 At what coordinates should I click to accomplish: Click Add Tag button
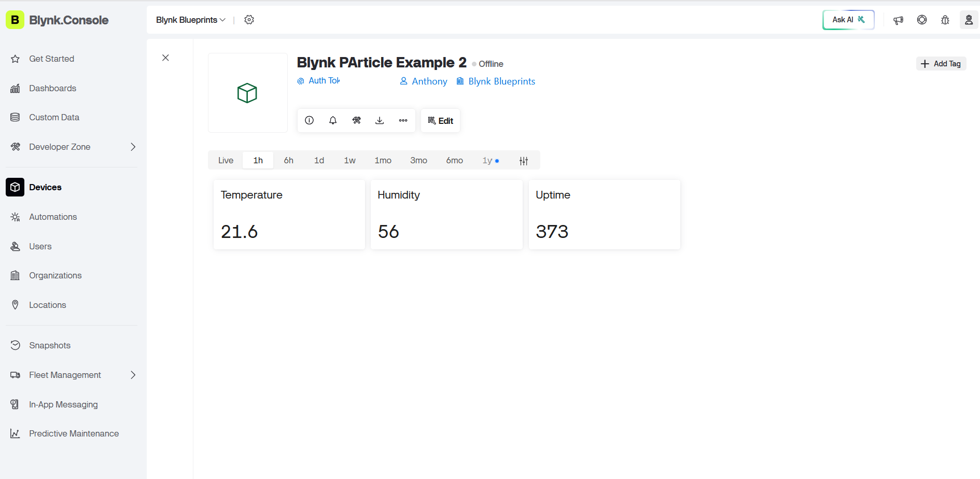(x=941, y=64)
